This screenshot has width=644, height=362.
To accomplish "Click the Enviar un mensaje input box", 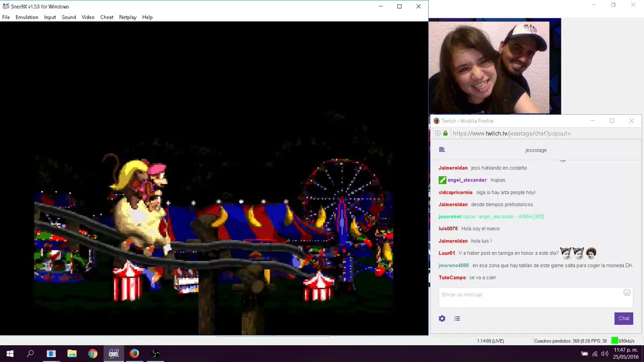I will 536,298.
